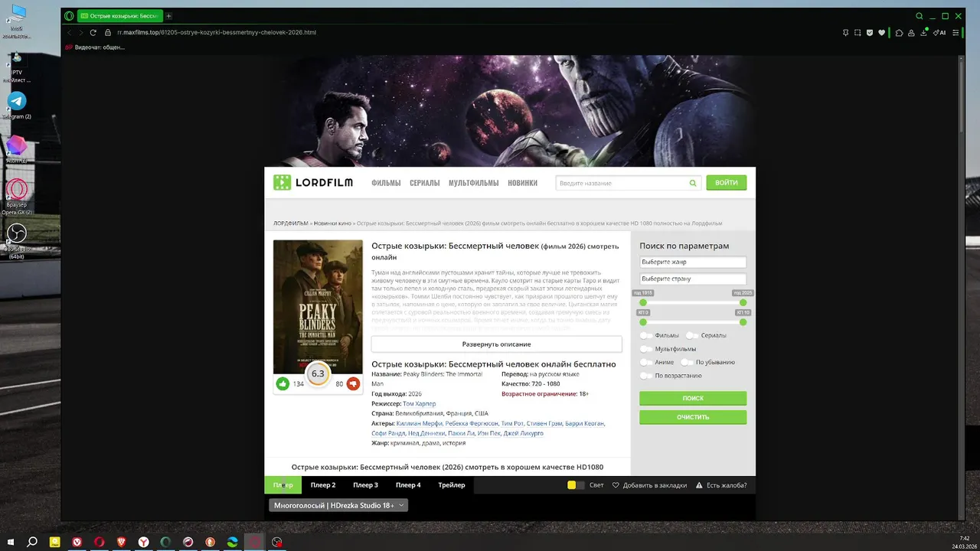Image resolution: width=980 pixels, height=551 pixels.
Task: Open the browser tab search magnifier
Action: (920, 16)
